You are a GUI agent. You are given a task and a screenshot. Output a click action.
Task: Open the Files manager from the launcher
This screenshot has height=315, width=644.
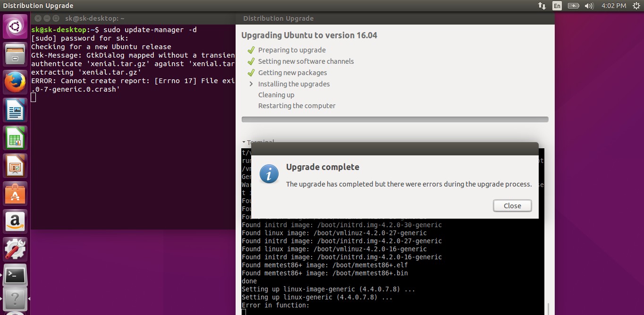click(16, 54)
